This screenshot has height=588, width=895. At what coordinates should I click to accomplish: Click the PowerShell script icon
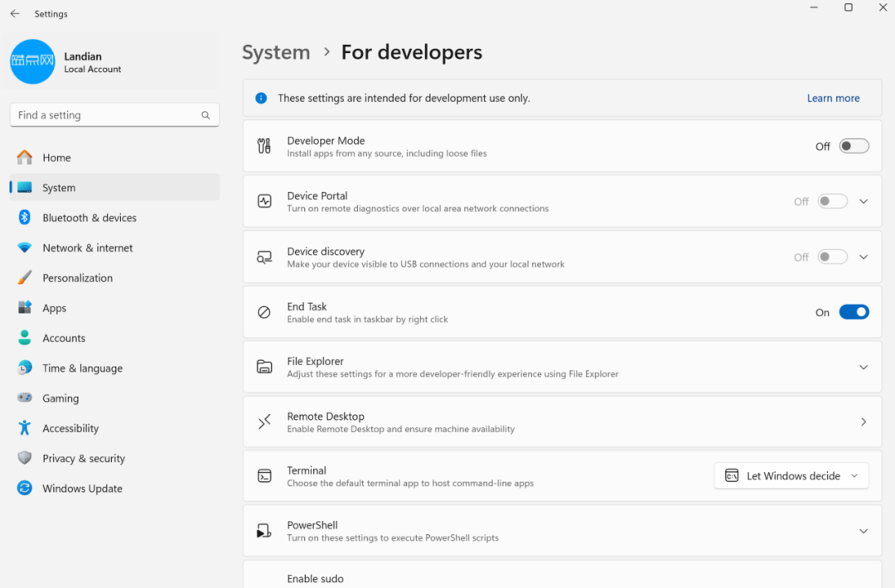pos(264,531)
